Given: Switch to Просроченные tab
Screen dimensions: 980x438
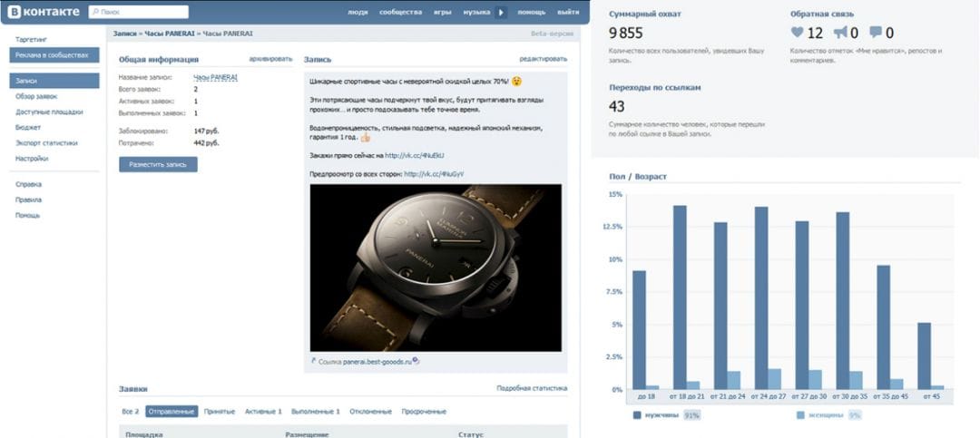Looking at the screenshot, I should (424, 412).
